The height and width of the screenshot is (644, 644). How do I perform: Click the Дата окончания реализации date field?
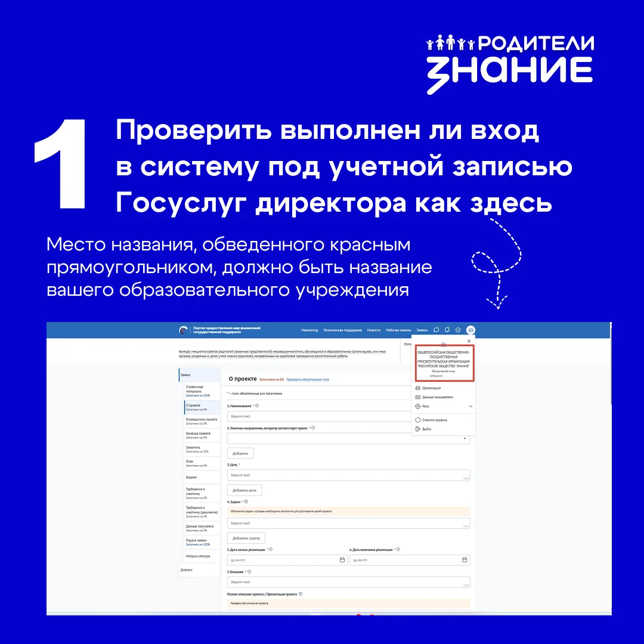click(410, 560)
